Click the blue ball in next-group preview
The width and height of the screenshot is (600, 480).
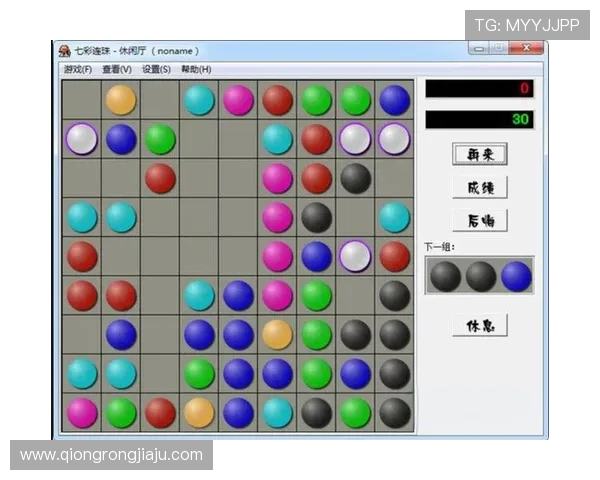pyautogui.click(x=516, y=275)
